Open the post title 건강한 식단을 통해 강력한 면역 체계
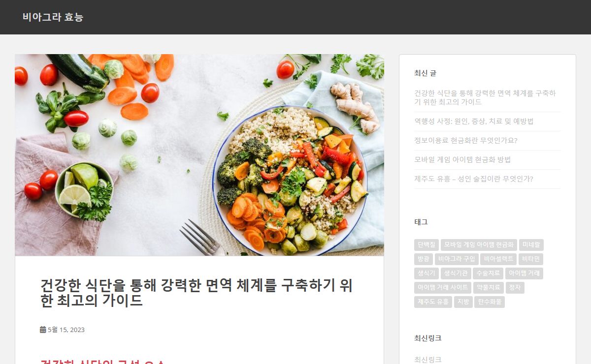Screen dimensions: 591x364 196,292
